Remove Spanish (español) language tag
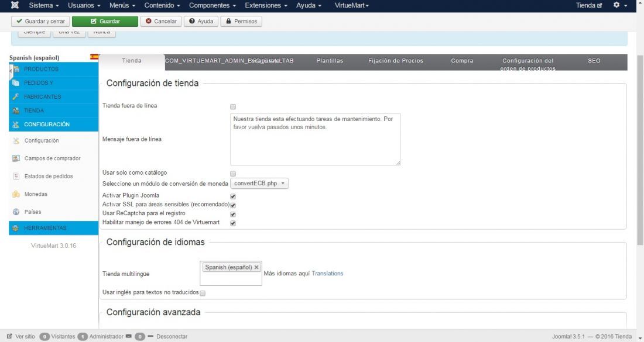644x342 pixels. point(256,267)
